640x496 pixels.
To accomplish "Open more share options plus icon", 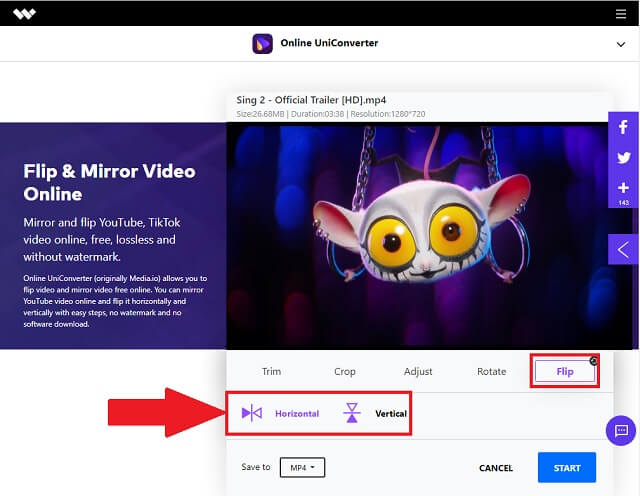I will point(623,188).
